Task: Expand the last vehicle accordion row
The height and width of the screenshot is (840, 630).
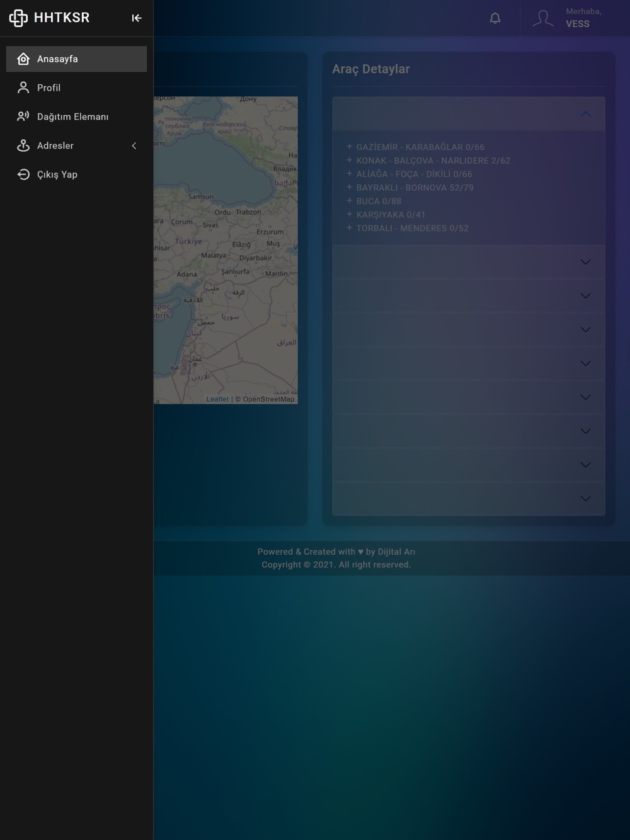Action: click(x=585, y=499)
